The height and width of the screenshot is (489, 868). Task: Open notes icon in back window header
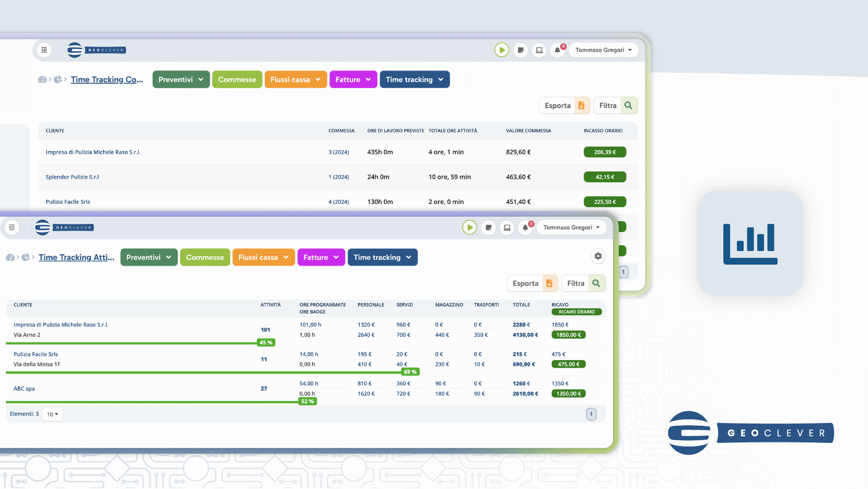pos(520,50)
